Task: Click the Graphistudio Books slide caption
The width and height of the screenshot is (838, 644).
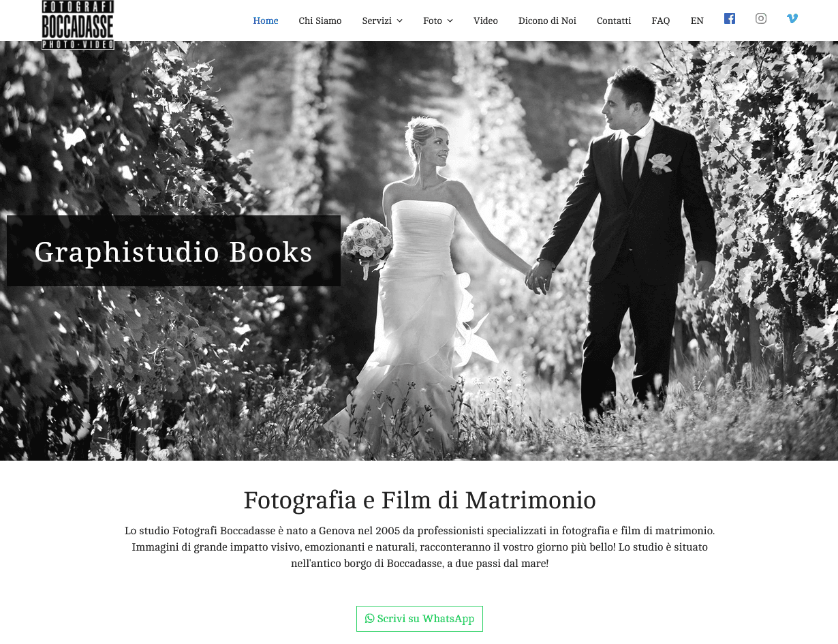Action: (174, 251)
